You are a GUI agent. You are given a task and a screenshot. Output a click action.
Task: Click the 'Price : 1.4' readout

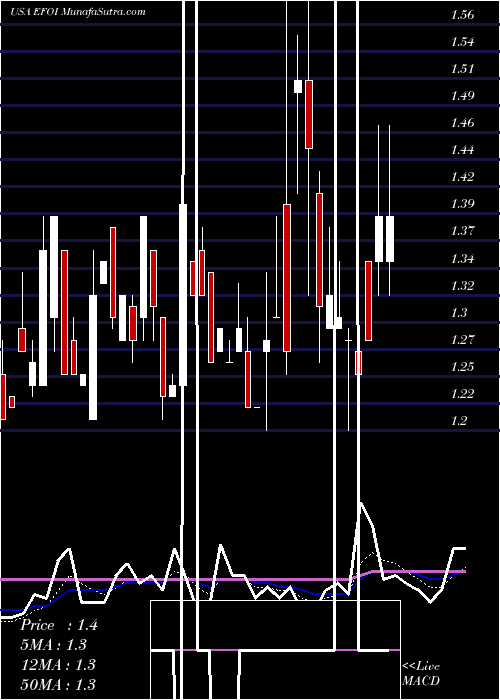58,625
